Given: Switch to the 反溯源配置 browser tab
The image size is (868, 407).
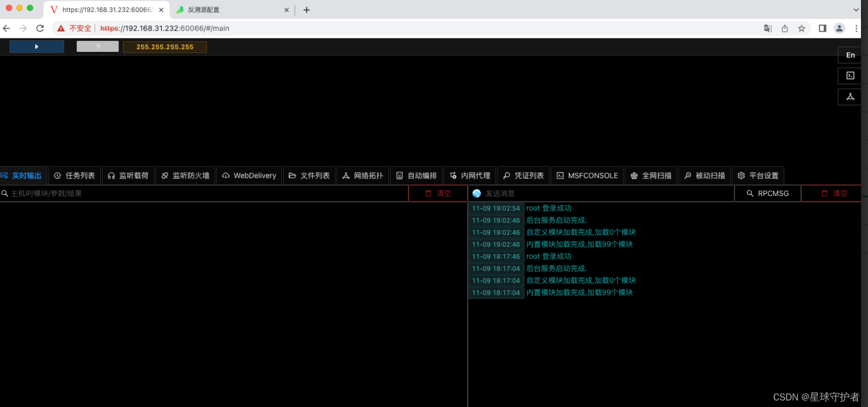Looking at the screenshot, I should click(232, 10).
